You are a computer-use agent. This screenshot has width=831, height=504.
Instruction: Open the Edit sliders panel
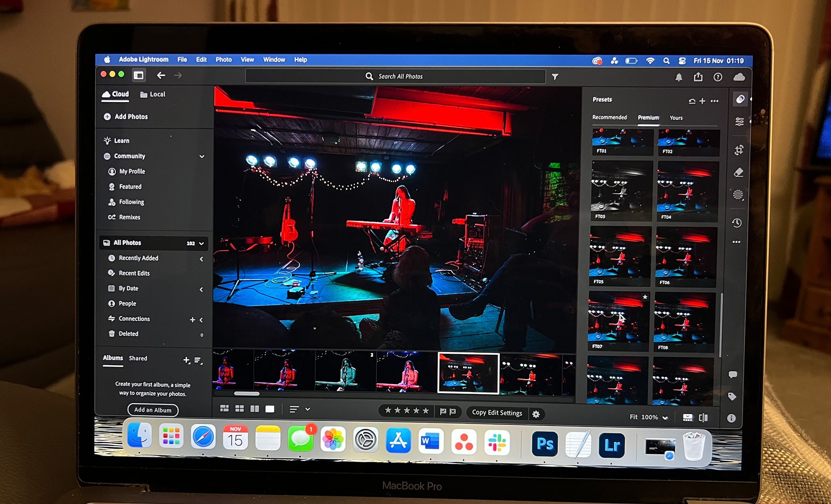(x=739, y=122)
